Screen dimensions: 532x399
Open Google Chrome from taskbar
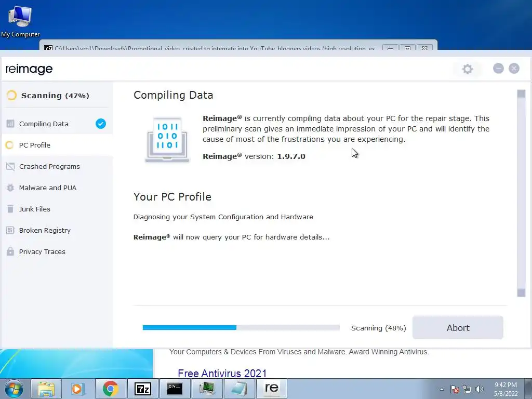coord(110,389)
